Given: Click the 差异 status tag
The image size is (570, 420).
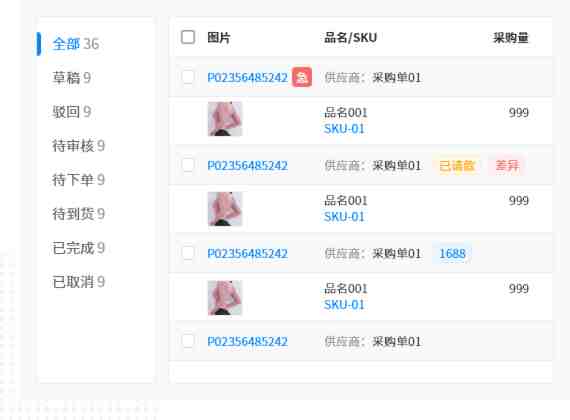Looking at the screenshot, I should coord(507,165).
